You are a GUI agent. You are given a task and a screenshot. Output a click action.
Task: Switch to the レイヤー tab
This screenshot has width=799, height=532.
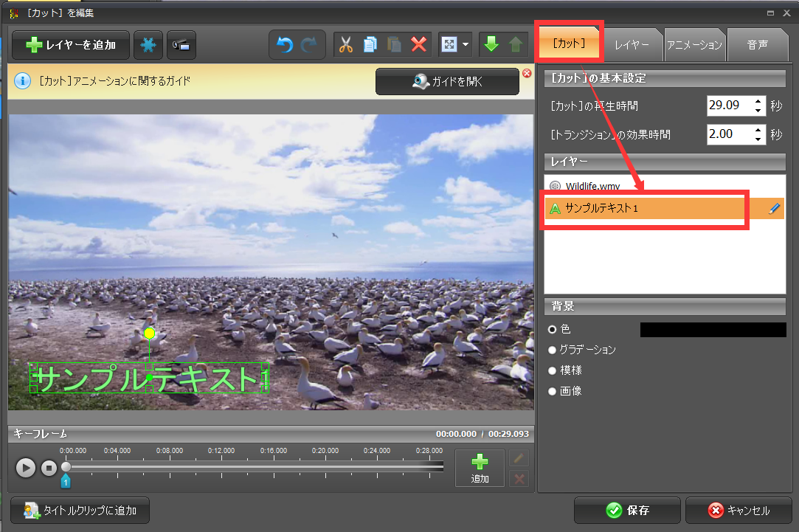click(632, 45)
